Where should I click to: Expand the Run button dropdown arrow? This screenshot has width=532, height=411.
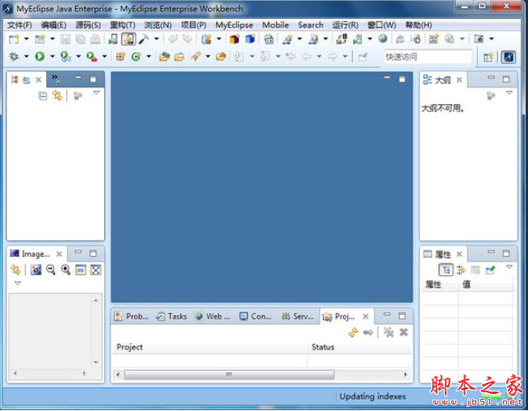tap(52, 57)
